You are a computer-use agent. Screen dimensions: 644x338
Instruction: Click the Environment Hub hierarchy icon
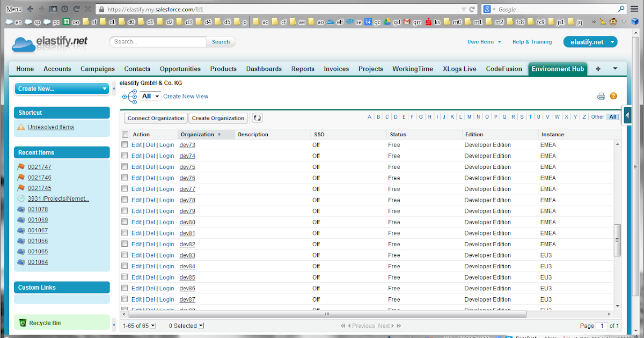pos(129,97)
